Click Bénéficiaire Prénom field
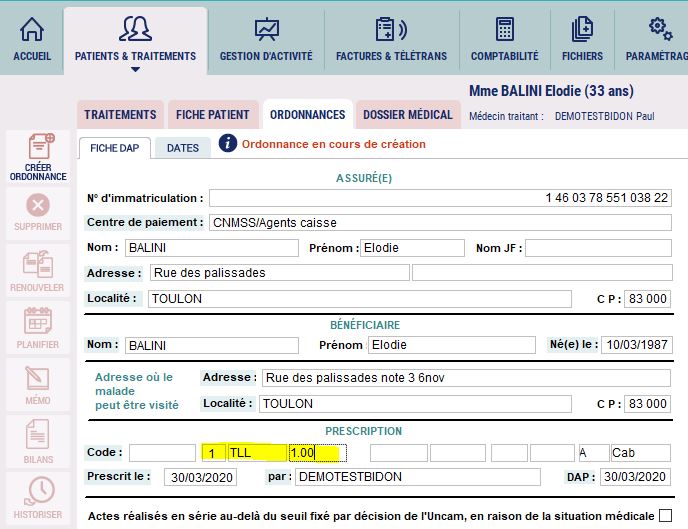 point(452,345)
